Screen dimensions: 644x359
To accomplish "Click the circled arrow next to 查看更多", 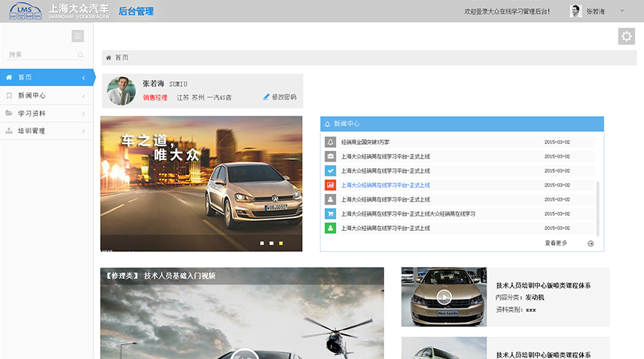I will 591,244.
